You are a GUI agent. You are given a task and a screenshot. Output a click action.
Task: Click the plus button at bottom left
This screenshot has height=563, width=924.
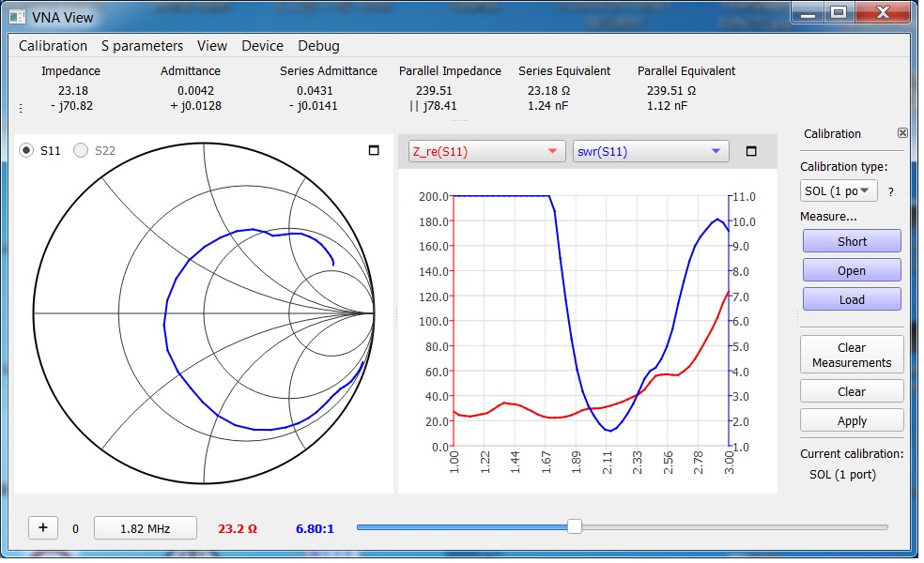click(43, 527)
